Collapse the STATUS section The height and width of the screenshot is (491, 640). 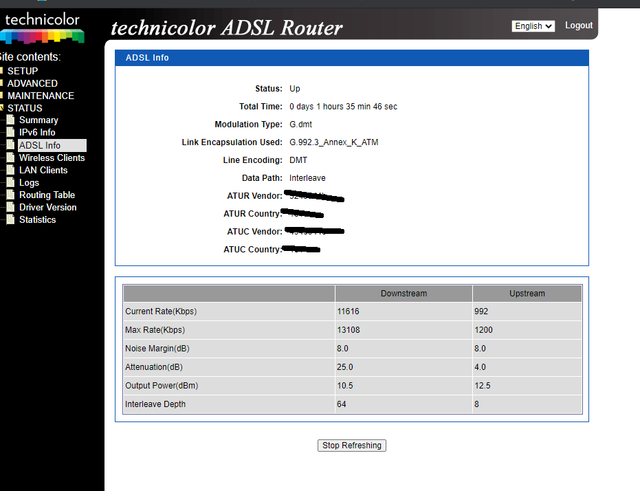24,108
